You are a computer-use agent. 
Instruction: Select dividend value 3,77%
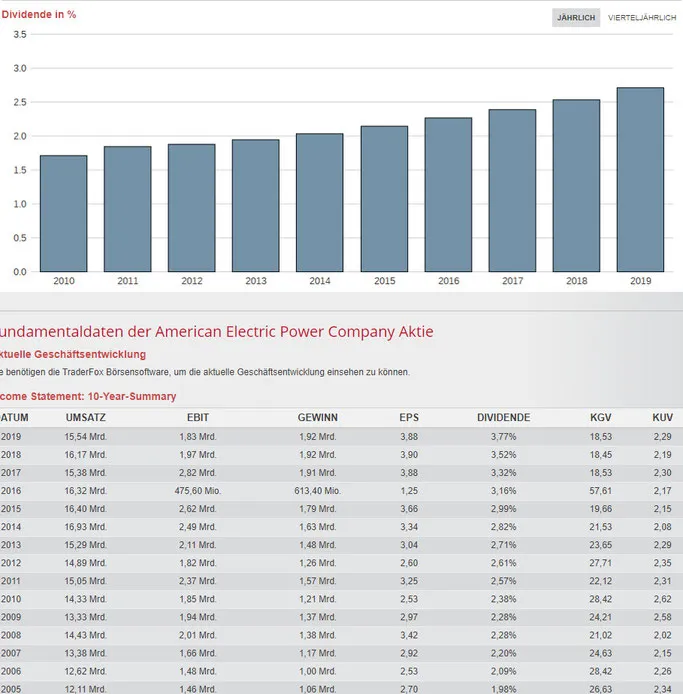[x=503, y=437]
